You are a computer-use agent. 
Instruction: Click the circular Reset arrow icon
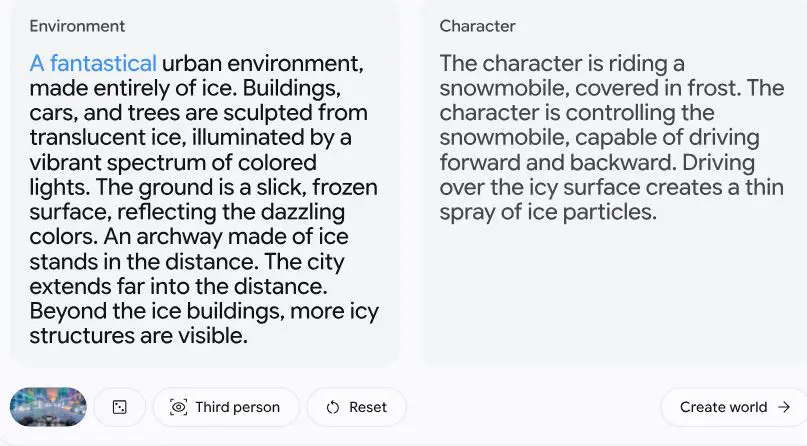[333, 407]
